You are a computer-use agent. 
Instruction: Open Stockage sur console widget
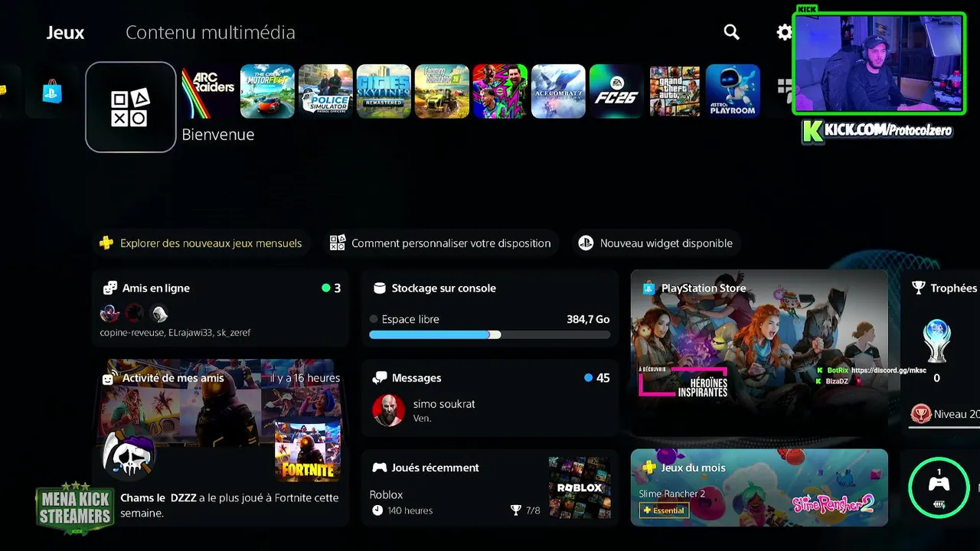pyautogui.click(x=490, y=308)
